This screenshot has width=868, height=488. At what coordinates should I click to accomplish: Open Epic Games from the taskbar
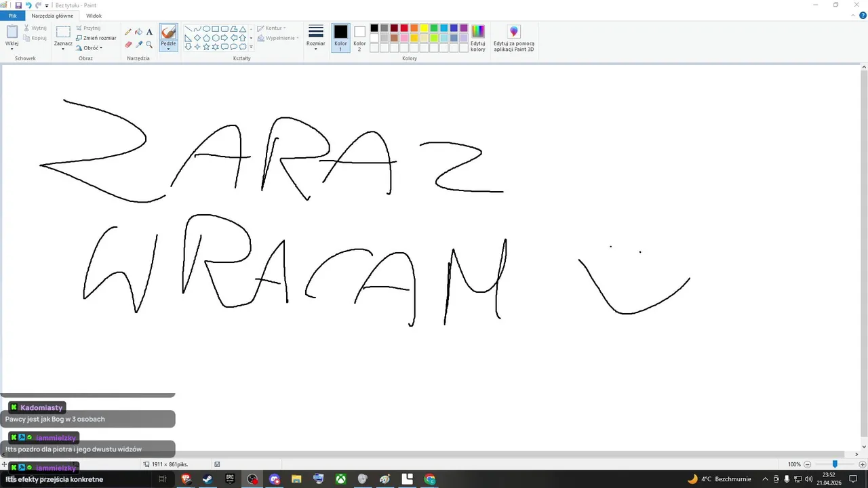pos(230,479)
